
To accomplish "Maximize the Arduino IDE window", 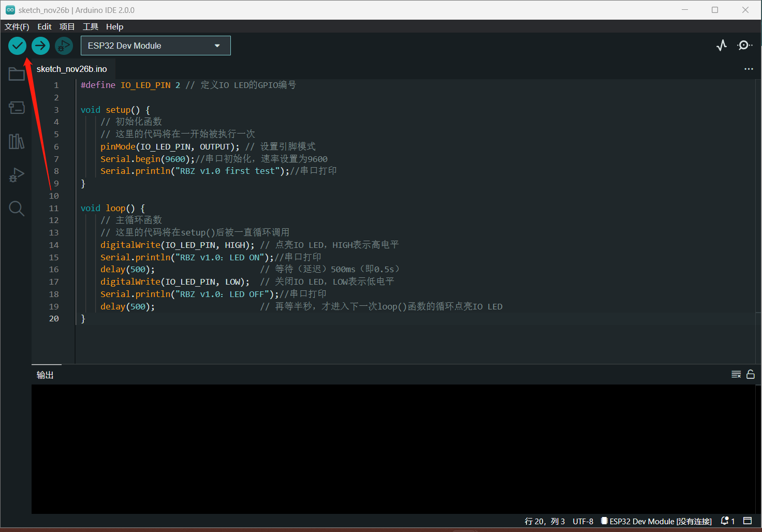I will (x=715, y=10).
